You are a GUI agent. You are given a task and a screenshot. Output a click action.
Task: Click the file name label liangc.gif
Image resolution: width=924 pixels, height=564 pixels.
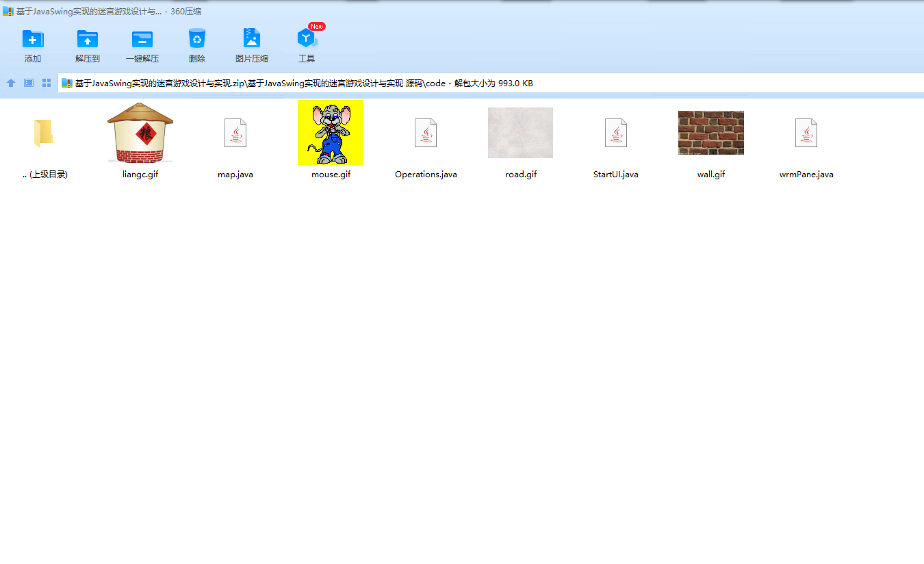[x=140, y=175]
